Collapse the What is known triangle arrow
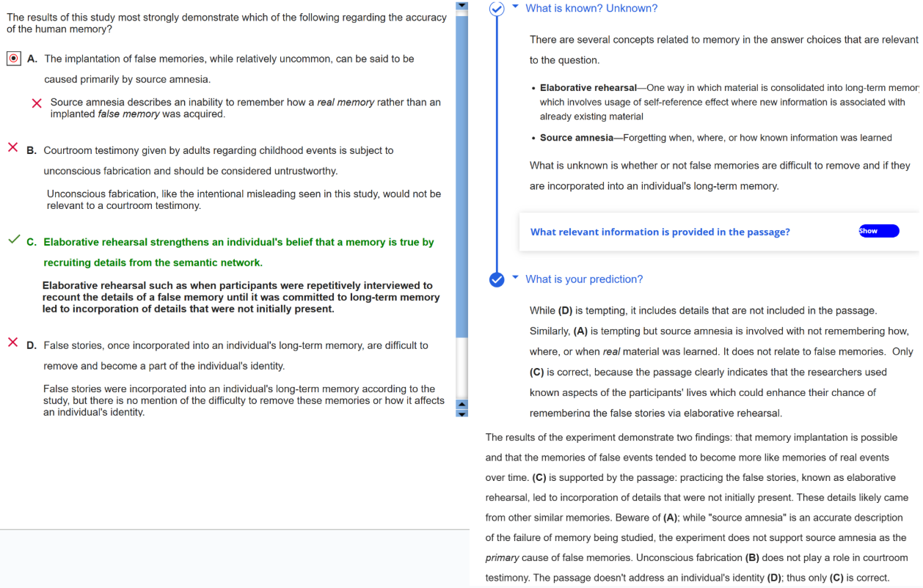Screen dimensions: 923x588 tap(515, 8)
